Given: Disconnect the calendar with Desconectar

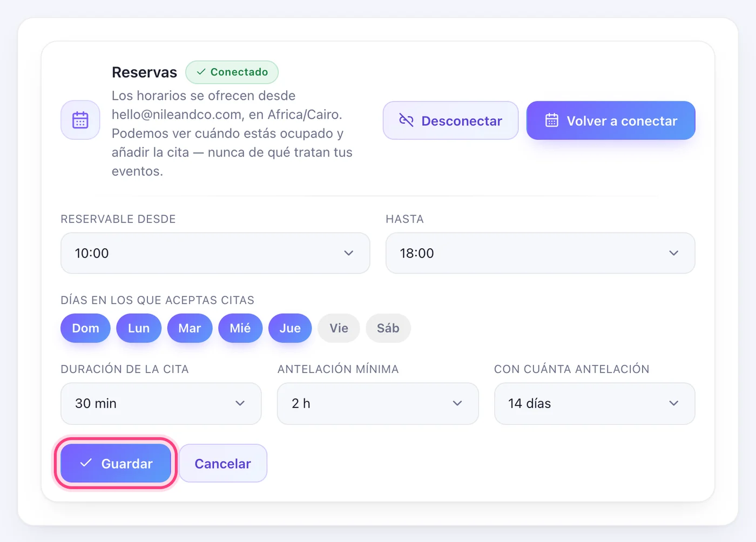Looking at the screenshot, I should 450,120.
